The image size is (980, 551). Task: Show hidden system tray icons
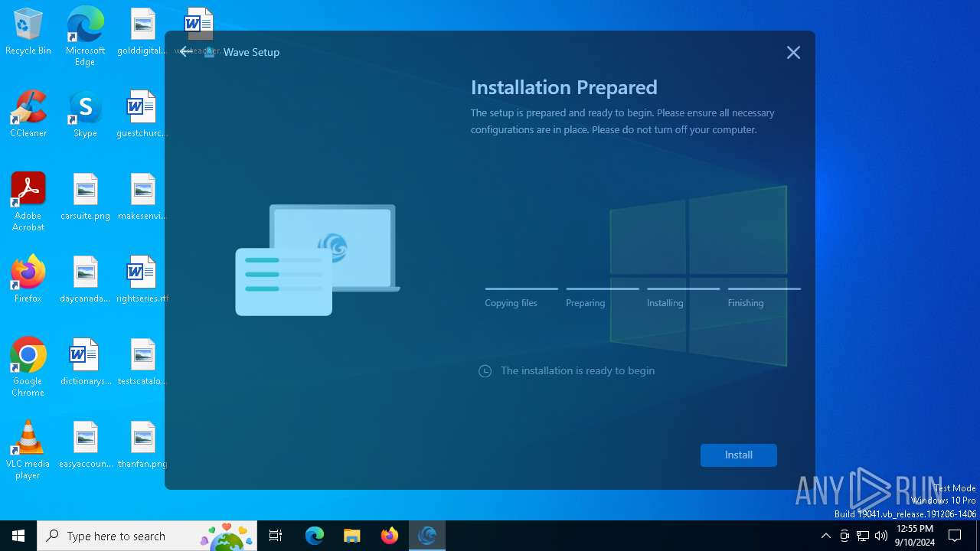click(x=825, y=536)
